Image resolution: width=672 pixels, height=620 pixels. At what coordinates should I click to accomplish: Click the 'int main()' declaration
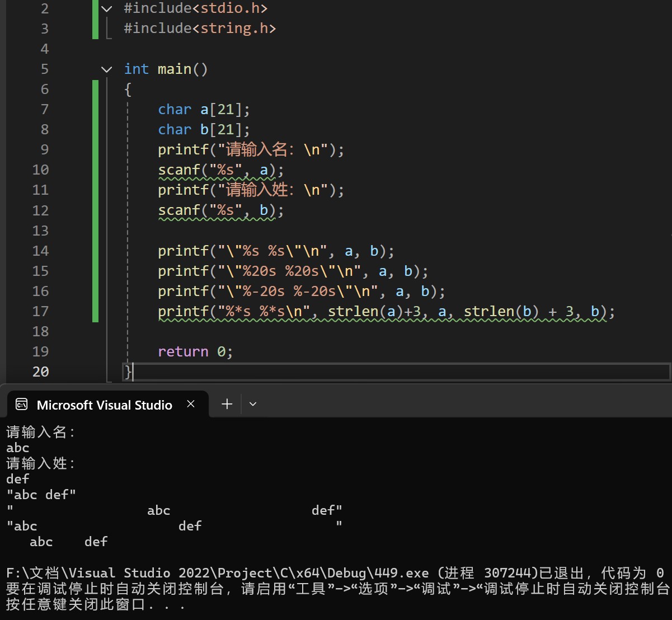(166, 69)
